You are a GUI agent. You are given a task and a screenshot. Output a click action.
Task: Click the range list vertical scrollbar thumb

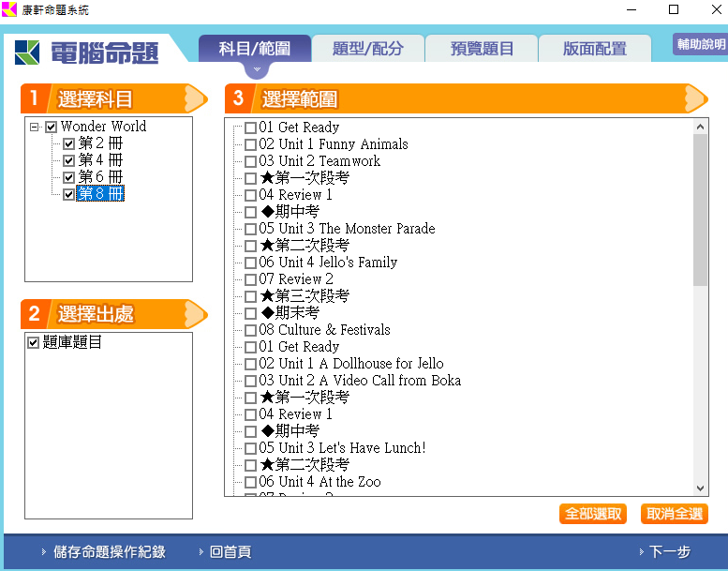[701, 208]
